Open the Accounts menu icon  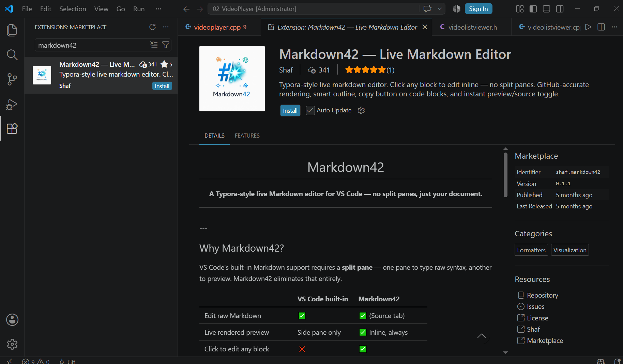tap(12, 320)
